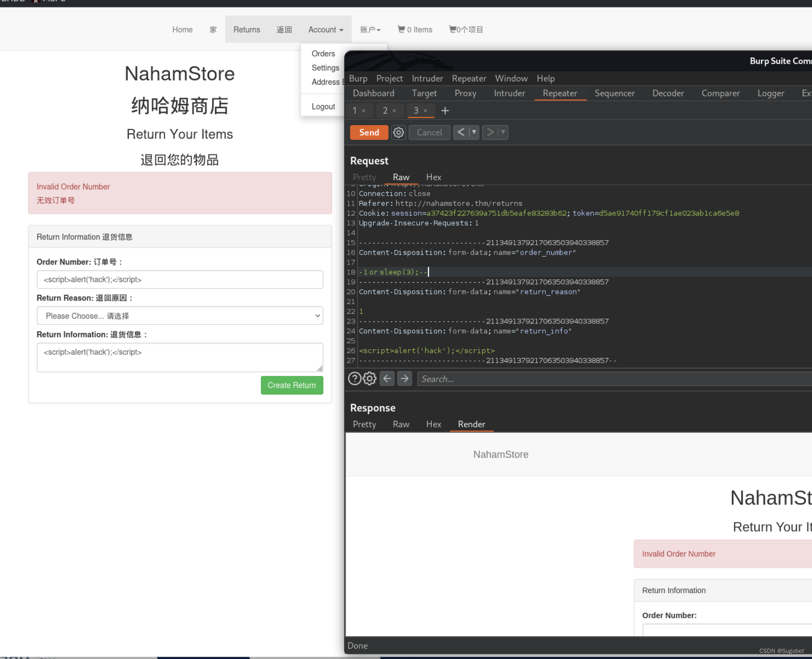The height and width of the screenshot is (659, 812).
Task: Click the shopping cart 0 Items link
Action: (415, 29)
